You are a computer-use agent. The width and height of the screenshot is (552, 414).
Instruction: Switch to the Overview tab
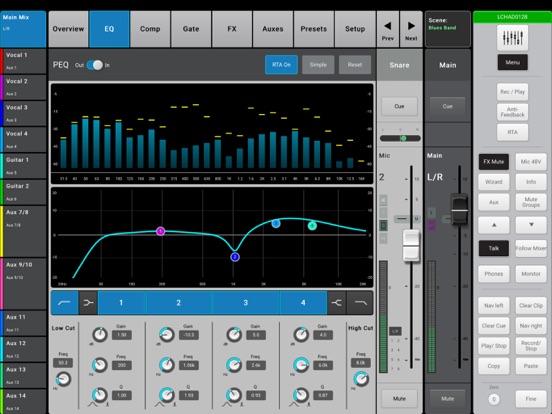68,29
